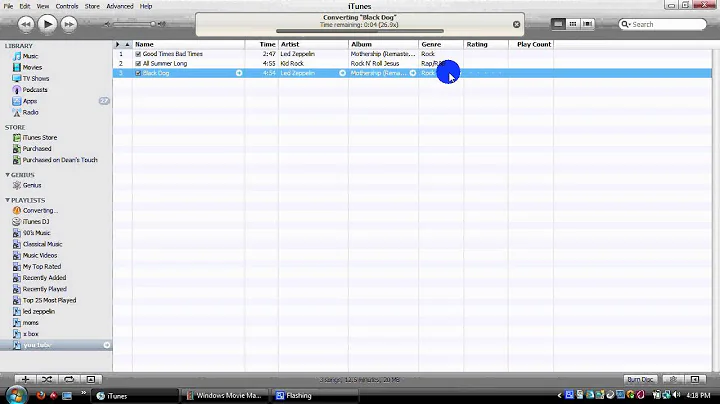Click the Burn Disc button
The image size is (720, 404).
[640, 380]
